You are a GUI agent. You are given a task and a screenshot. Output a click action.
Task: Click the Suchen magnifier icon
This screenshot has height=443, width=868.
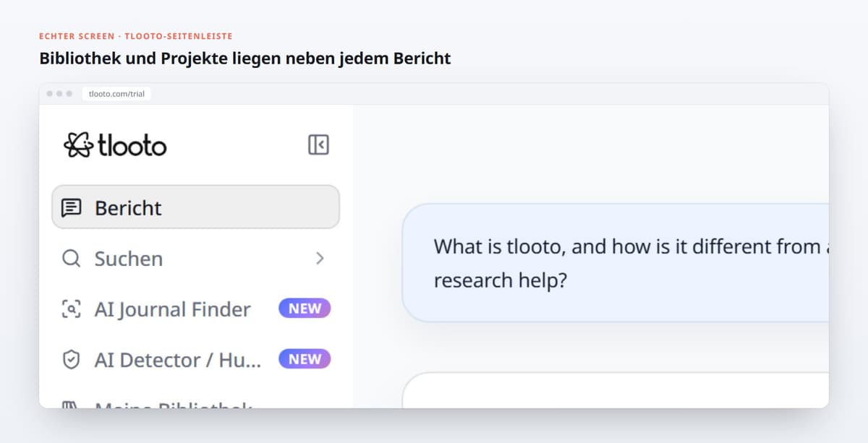(71, 258)
